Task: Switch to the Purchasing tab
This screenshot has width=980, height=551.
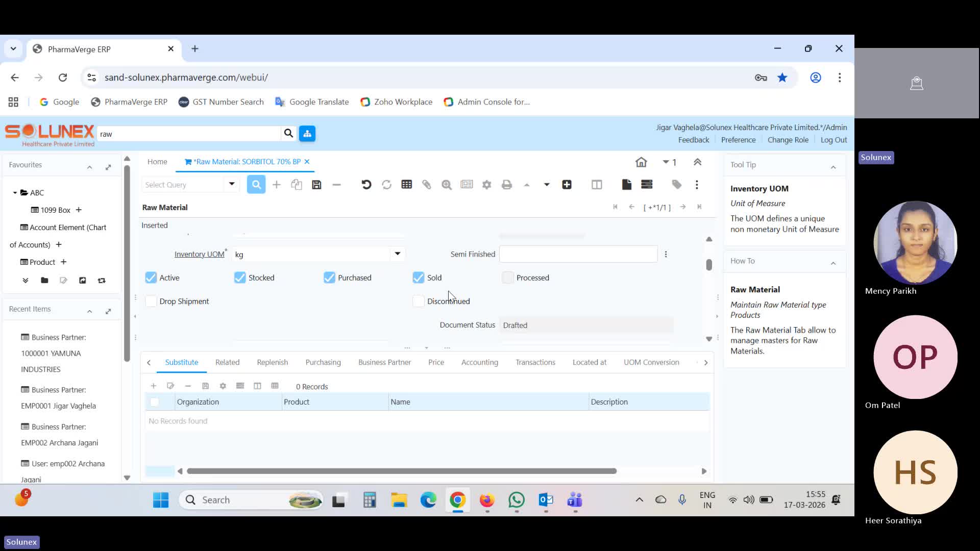Action: pos(323,362)
